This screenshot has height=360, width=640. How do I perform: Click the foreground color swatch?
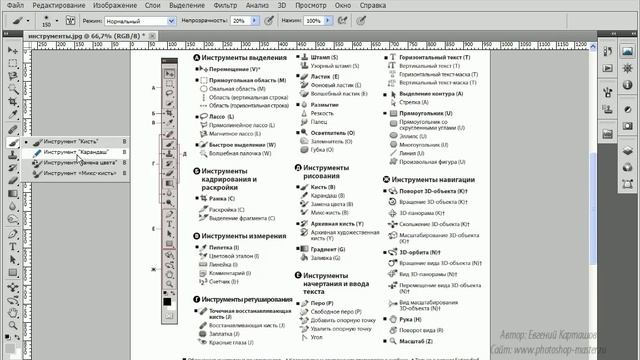10,348
